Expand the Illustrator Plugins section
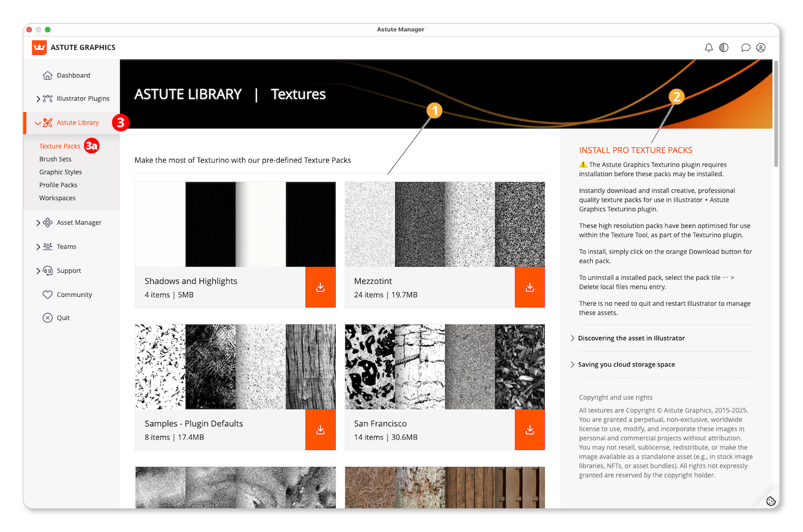The width and height of the screenshot is (803, 532). pyautogui.click(x=38, y=98)
